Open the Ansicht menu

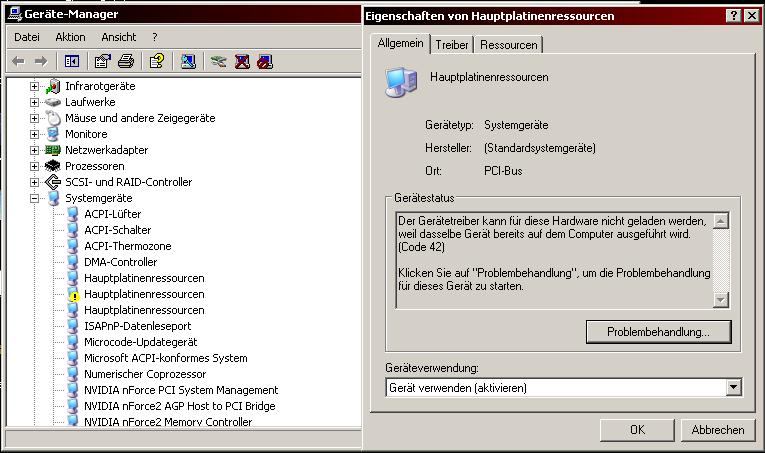(x=119, y=37)
